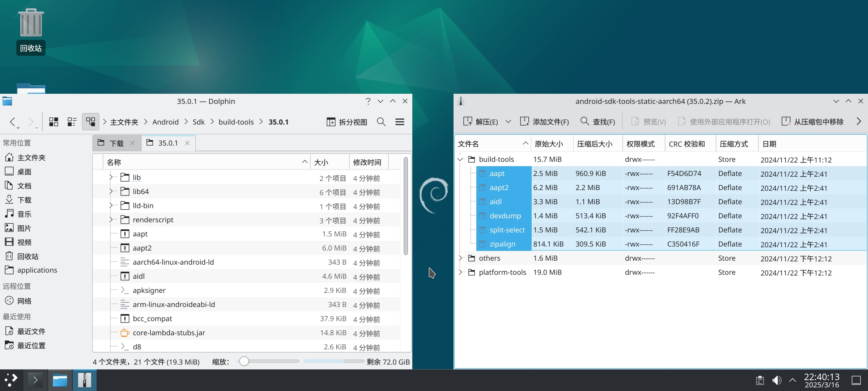
Task: Expand the lib64 folder tree node
Action: point(111,191)
